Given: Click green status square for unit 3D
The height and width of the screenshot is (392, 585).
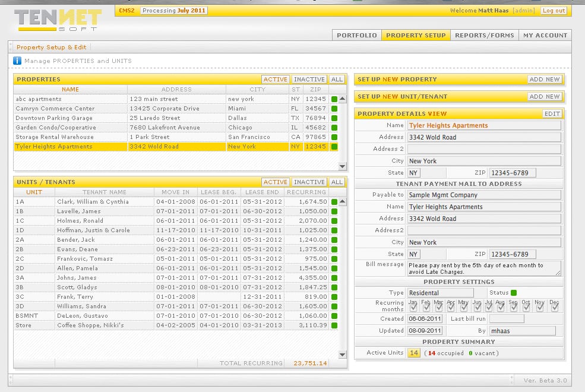Looking at the screenshot, I should (x=334, y=306).
